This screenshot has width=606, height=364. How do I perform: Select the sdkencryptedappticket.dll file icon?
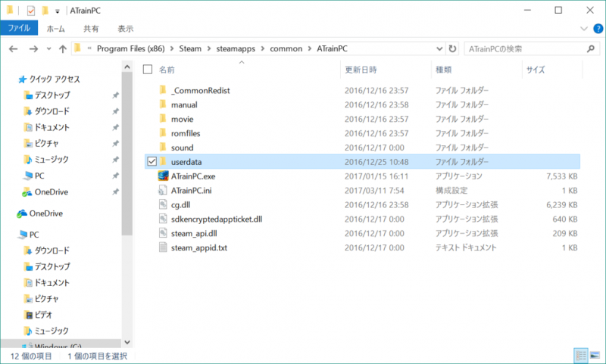click(x=163, y=219)
